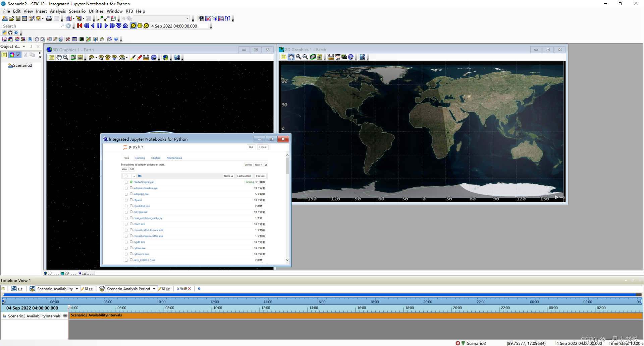This screenshot has height=346, width=644.
Task: Open a scenario with the folder icon
Action: [11, 18]
